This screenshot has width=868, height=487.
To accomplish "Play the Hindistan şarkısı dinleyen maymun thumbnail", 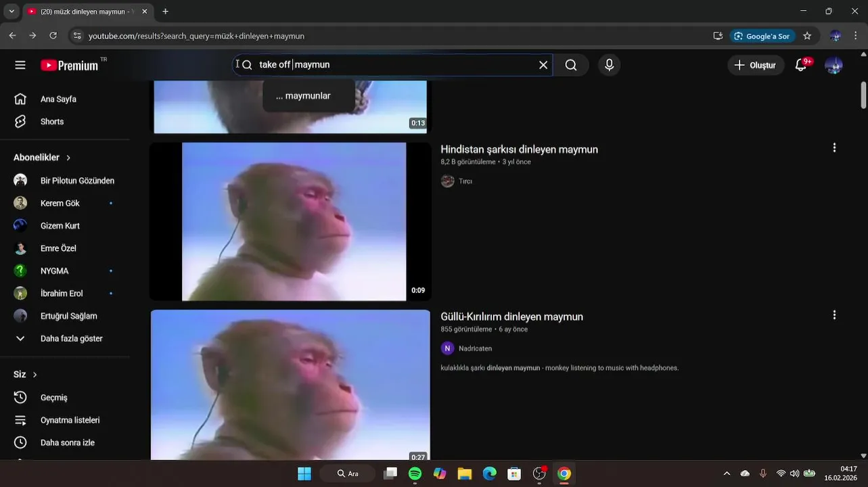I will click(290, 222).
